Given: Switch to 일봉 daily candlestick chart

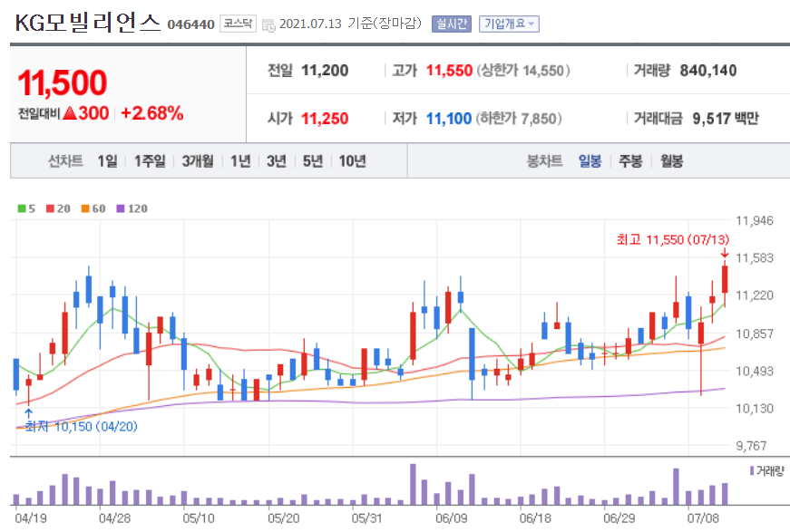Looking at the screenshot, I should pos(590,161).
